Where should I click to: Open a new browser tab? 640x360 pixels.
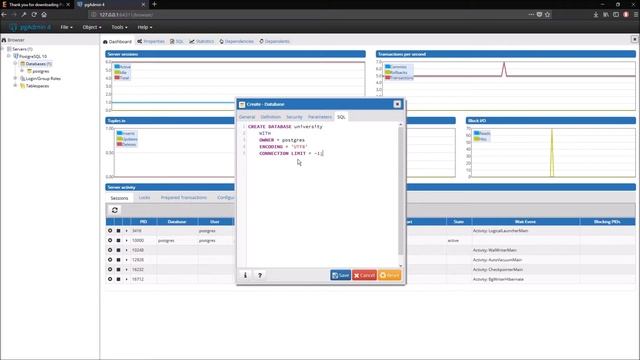coord(154,4)
